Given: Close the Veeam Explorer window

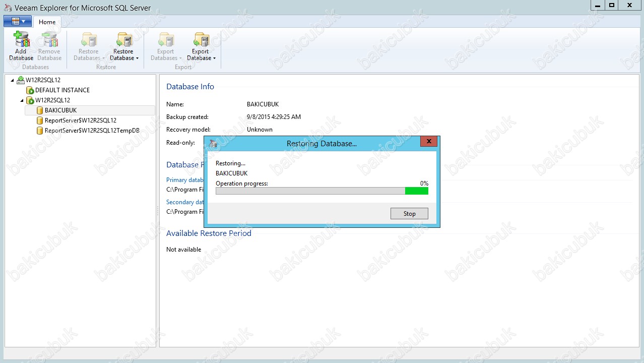Looking at the screenshot, I should click(x=630, y=5).
